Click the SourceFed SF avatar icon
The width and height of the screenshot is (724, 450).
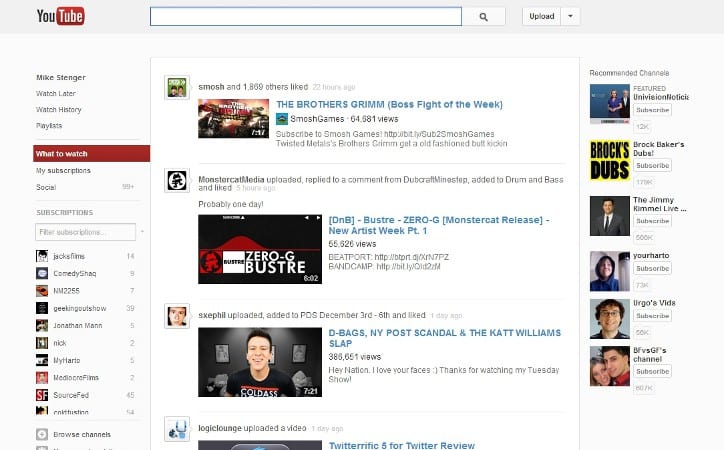42,395
